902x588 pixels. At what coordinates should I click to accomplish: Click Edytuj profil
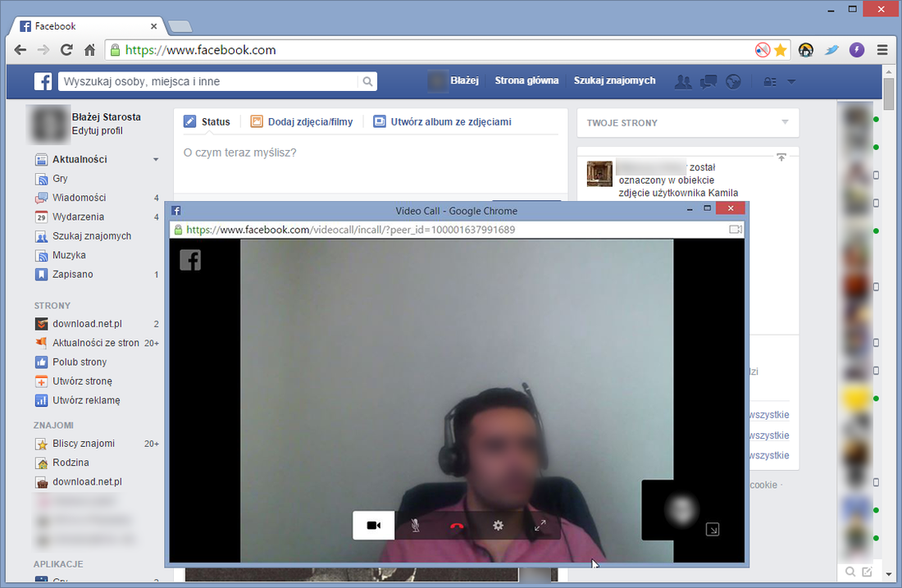[x=98, y=130]
